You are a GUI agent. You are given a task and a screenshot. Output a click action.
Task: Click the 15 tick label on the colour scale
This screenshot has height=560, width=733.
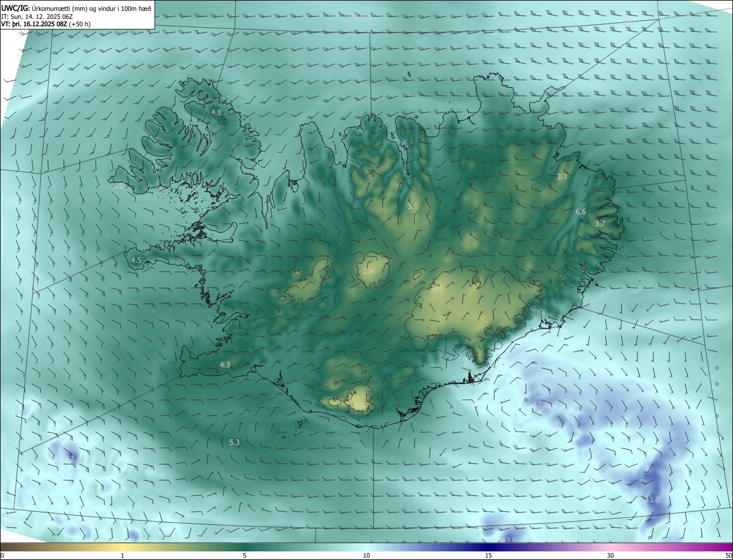pos(488,555)
